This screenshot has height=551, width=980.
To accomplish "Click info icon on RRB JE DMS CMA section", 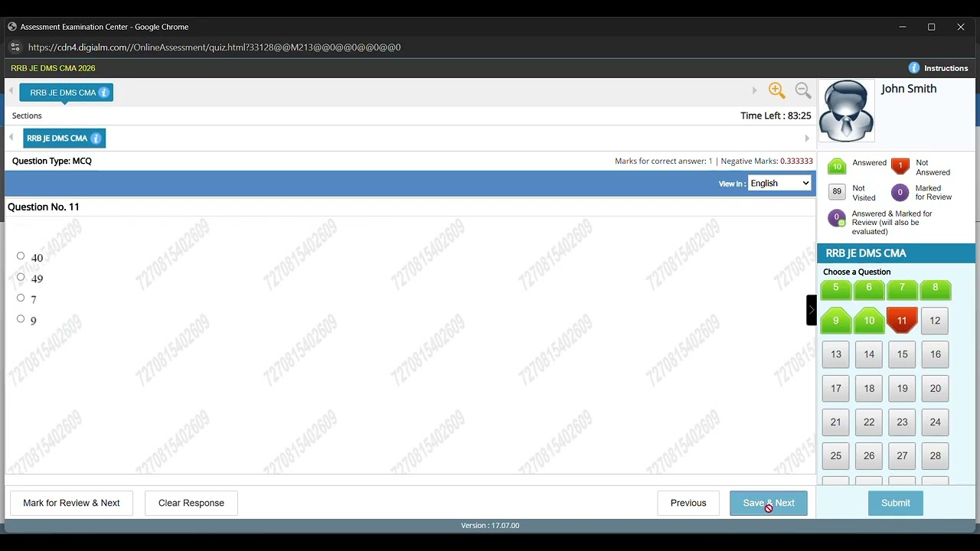I will [x=96, y=139].
